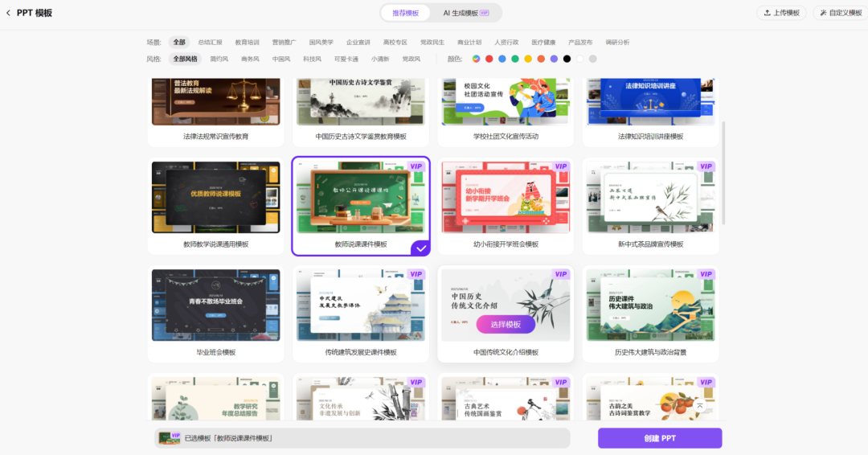Image resolution: width=868 pixels, height=455 pixels.
Task: Pick the blue color swatch
Action: click(x=502, y=59)
